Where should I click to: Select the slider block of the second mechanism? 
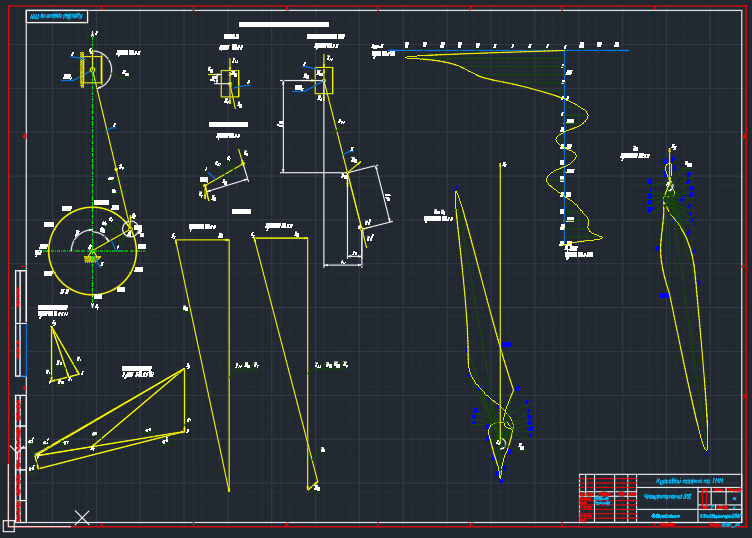pos(325,80)
